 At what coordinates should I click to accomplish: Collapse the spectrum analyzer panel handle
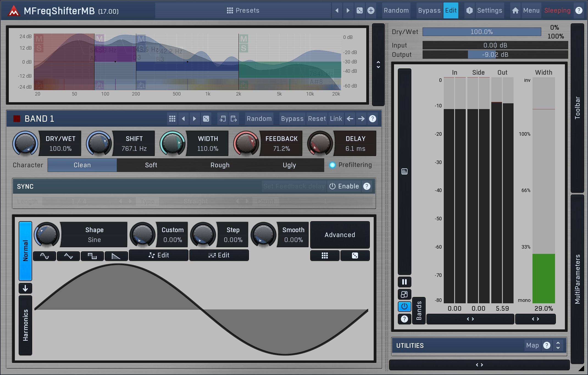point(378,65)
